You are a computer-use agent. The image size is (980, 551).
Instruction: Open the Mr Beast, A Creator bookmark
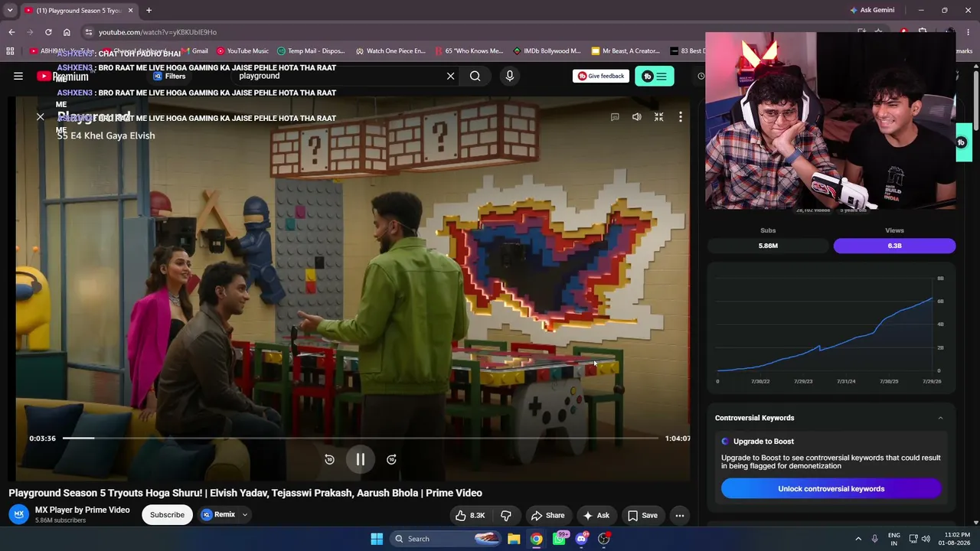(626, 51)
